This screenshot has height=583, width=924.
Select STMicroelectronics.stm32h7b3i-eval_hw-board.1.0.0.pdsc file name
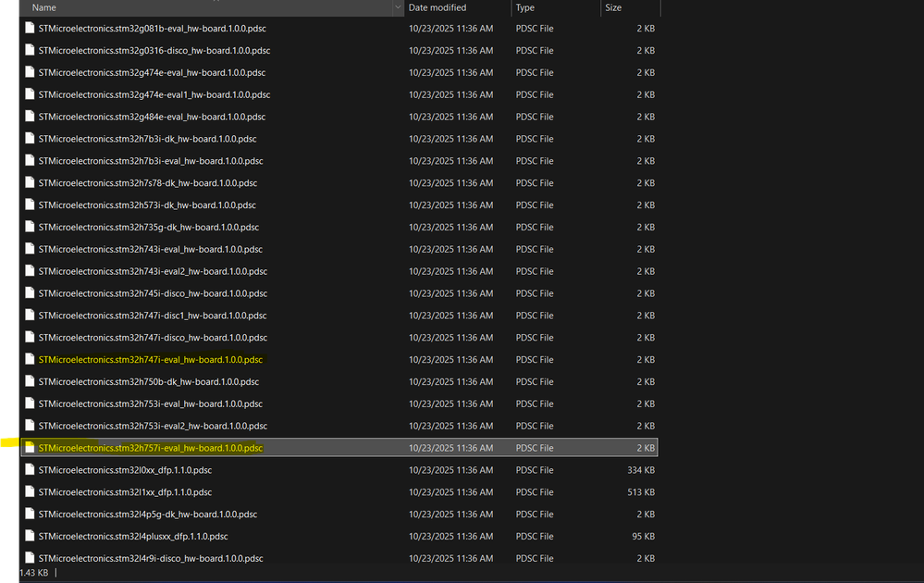click(151, 161)
